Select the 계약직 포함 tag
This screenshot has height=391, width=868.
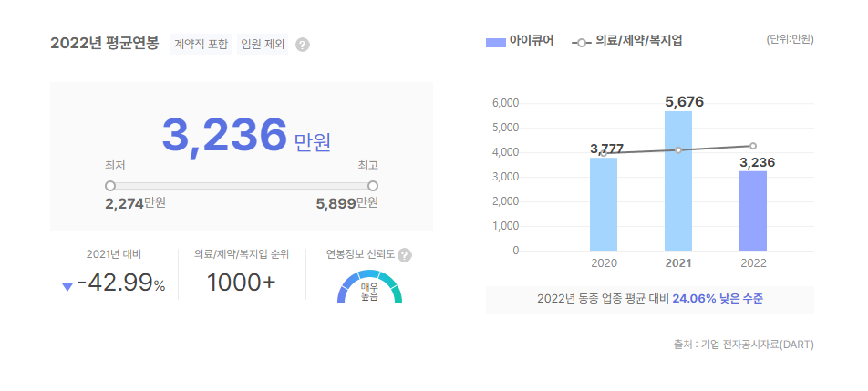pyautogui.click(x=201, y=45)
